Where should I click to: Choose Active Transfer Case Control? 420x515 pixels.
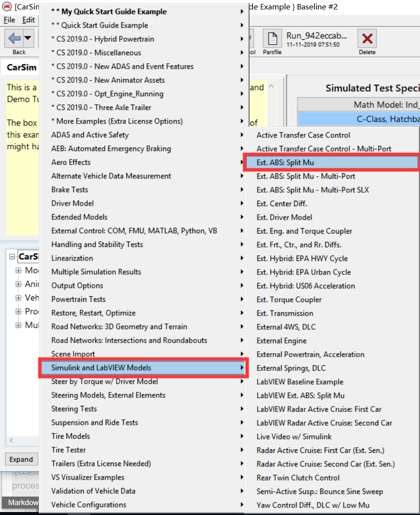(x=333, y=135)
